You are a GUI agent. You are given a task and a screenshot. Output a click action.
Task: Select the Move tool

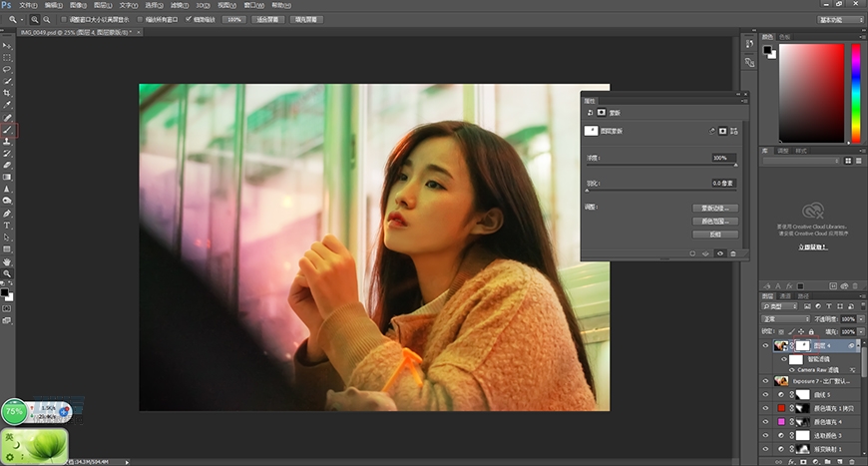point(8,46)
